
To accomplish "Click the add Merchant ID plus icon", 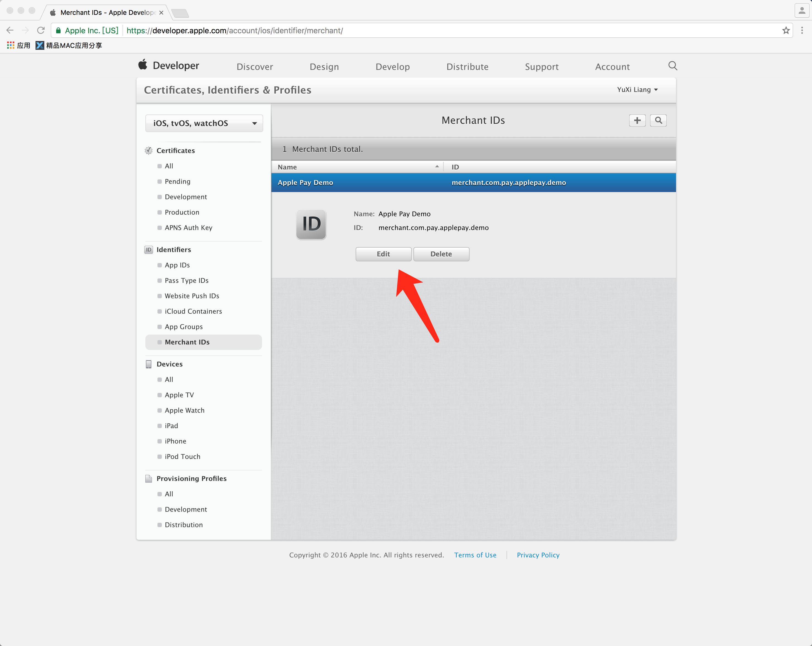I will (637, 121).
